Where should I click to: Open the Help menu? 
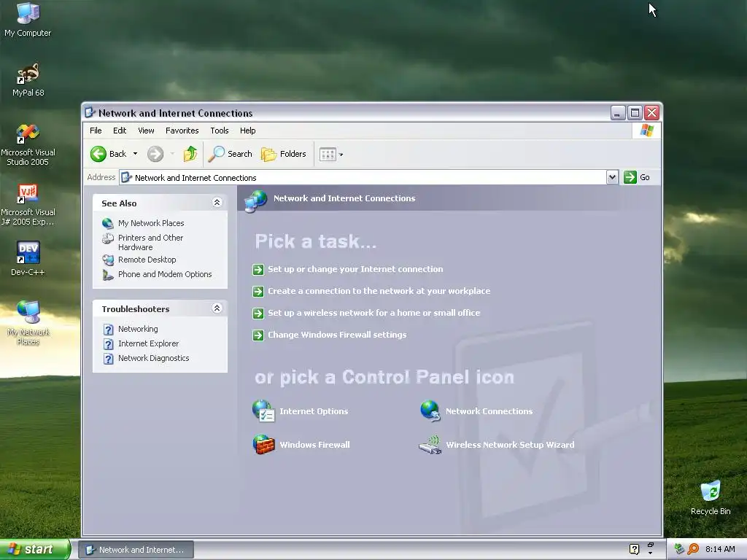click(247, 131)
